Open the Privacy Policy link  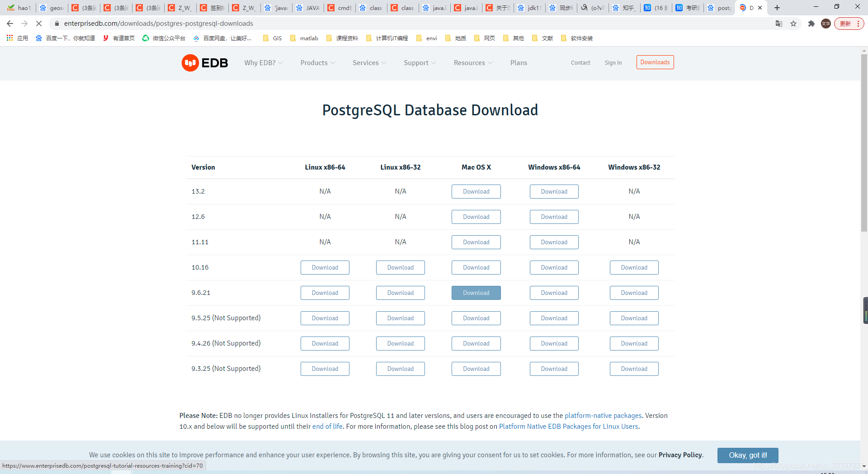[x=680, y=455]
